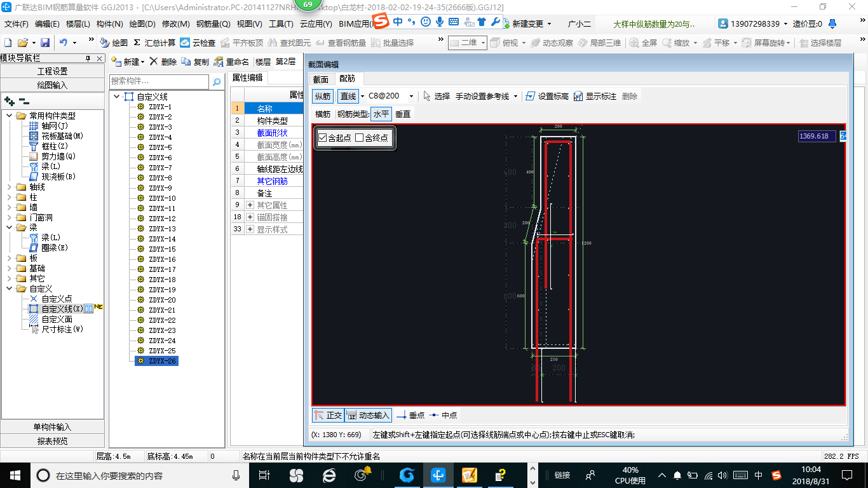The image size is (868, 488).
Task: Open 手动设置参考线 dropdown arrow
Action: coord(515,96)
